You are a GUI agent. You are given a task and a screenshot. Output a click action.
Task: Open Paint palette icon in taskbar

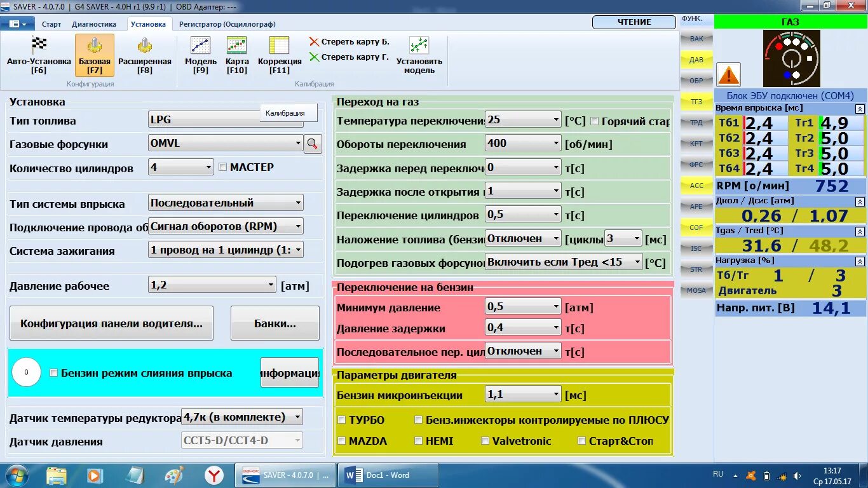tap(174, 475)
